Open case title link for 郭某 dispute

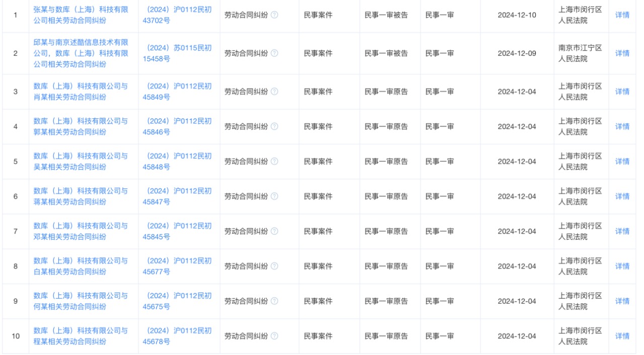coord(80,126)
